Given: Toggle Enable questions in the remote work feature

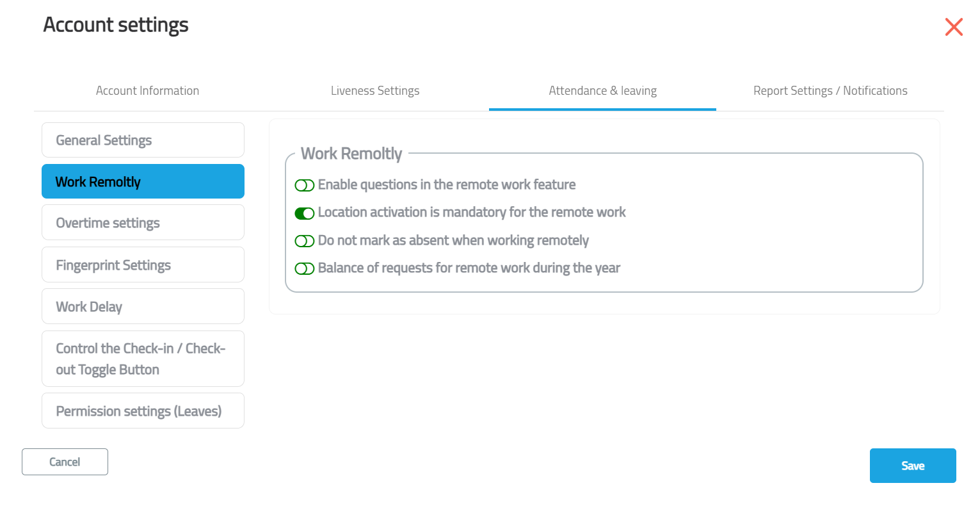Looking at the screenshot, I should (x=305, y=185).
